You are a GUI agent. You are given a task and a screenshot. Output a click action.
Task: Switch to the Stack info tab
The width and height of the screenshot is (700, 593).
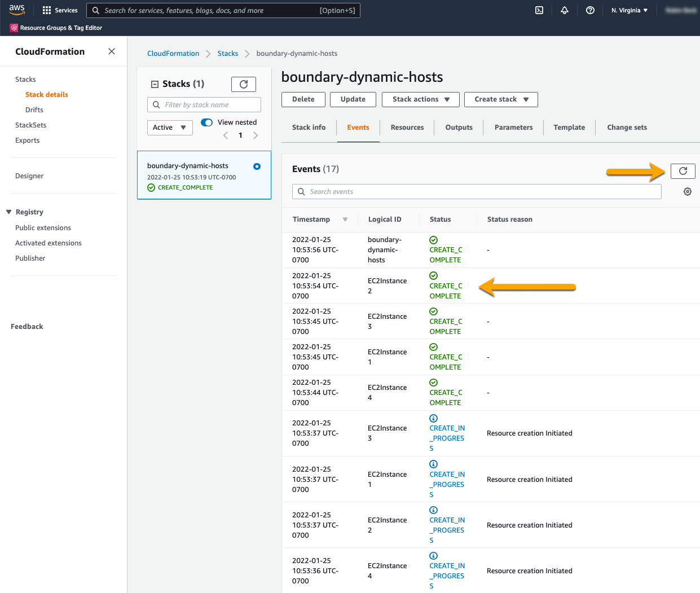(309, 128)
